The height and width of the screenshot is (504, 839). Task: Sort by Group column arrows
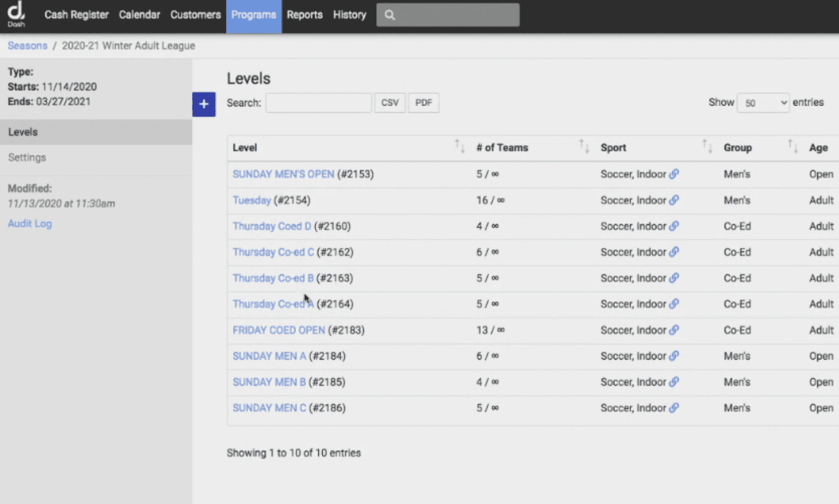point(792,146)
